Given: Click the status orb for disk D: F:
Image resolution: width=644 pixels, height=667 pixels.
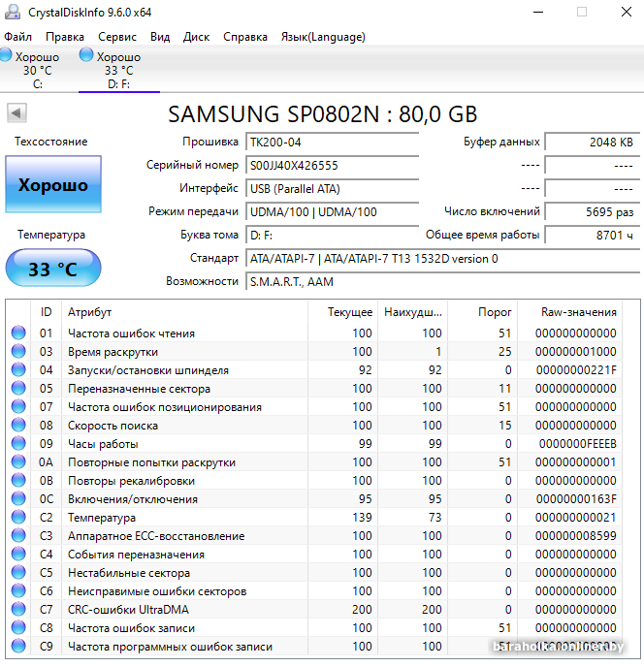Looking at the screenshot, I should coord(86,55).
